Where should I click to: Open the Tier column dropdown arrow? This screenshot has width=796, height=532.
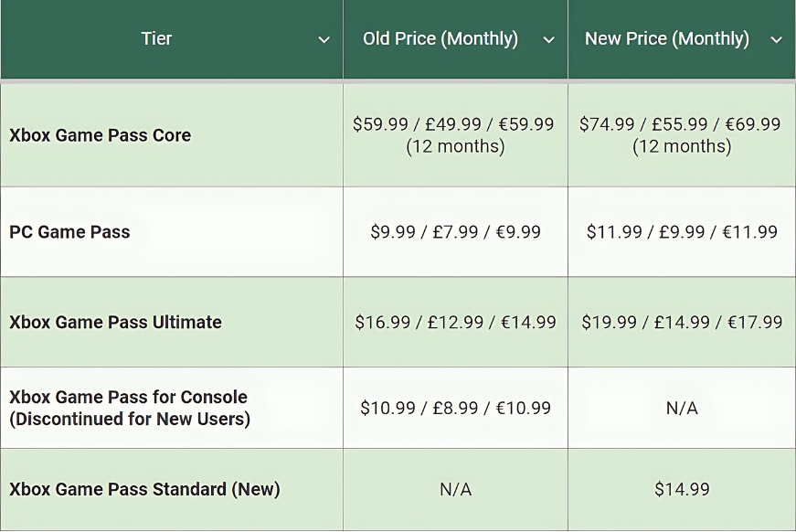point(324,40)
